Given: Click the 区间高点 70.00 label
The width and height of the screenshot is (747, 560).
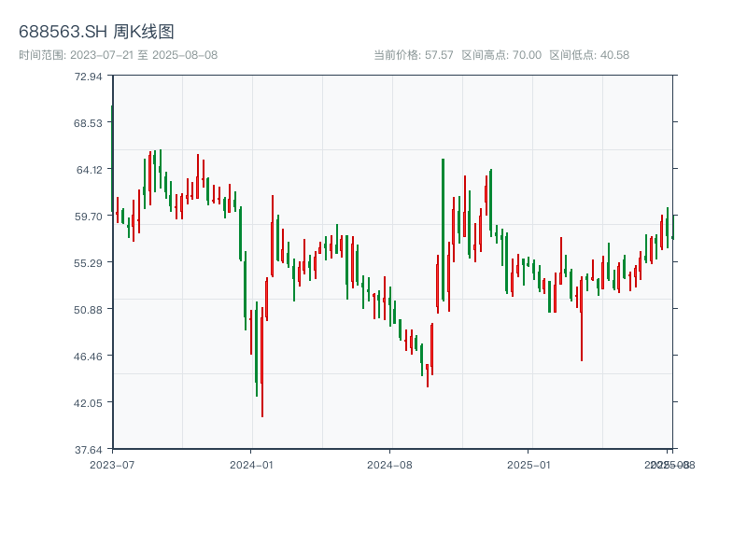Looking at the screenshot, I should 501,55.
